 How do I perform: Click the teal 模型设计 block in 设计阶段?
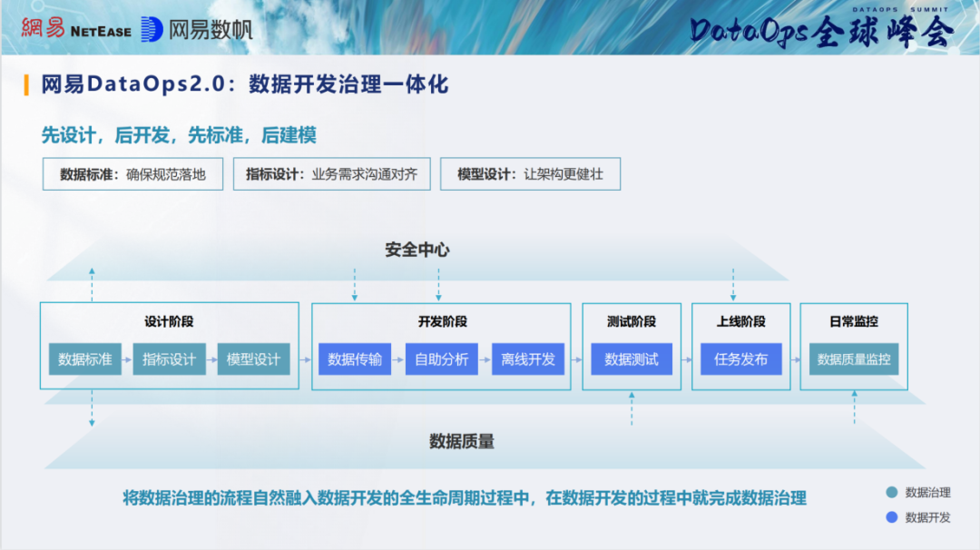click(x=254, y=358)
